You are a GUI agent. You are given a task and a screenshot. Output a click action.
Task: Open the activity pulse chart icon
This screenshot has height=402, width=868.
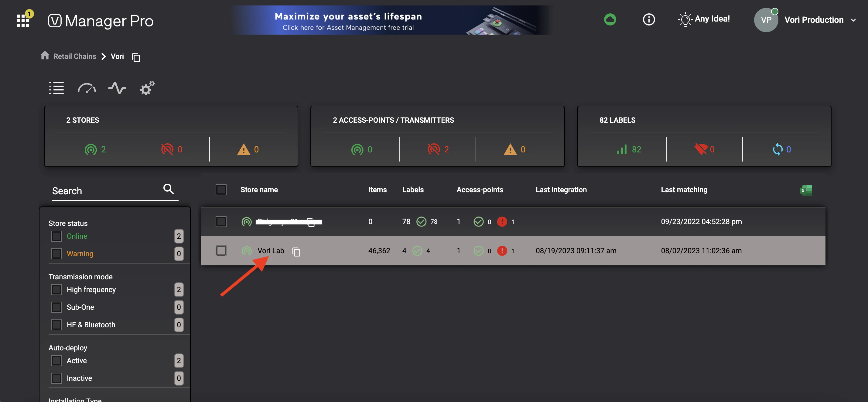pyautogui.click(x=117, y=88)
